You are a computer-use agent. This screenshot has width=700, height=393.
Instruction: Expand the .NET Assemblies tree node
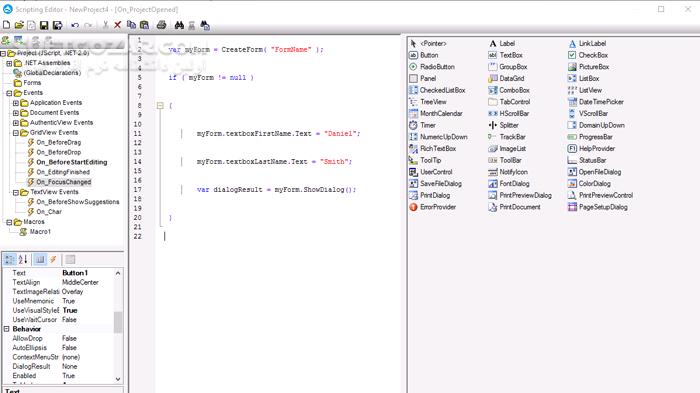coord(9,63)
